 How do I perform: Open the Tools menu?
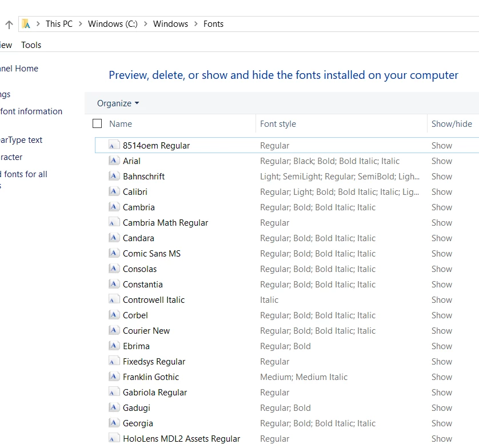[x=31, y=45]
